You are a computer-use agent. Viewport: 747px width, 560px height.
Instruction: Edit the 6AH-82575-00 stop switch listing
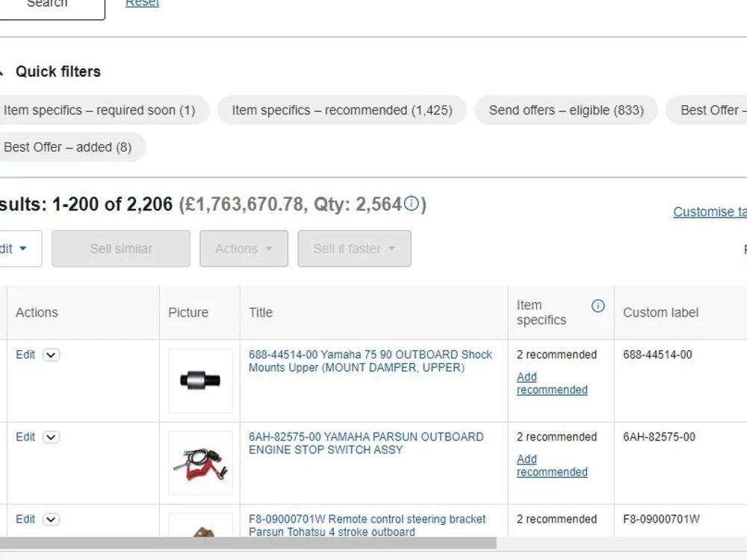25,437
